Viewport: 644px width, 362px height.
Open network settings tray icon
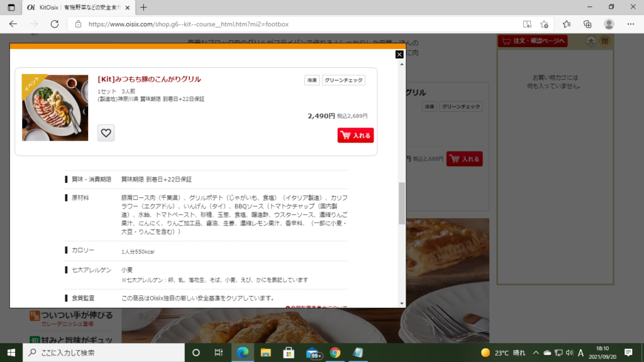(x=558, y=353)
